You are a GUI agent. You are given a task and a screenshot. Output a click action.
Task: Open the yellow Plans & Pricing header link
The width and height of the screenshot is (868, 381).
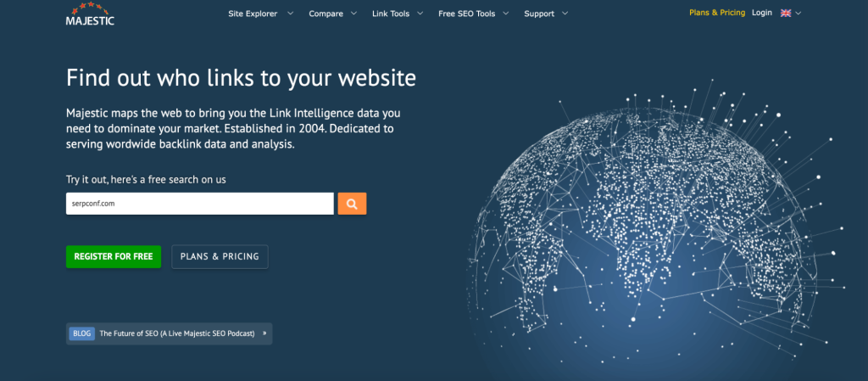716,13
